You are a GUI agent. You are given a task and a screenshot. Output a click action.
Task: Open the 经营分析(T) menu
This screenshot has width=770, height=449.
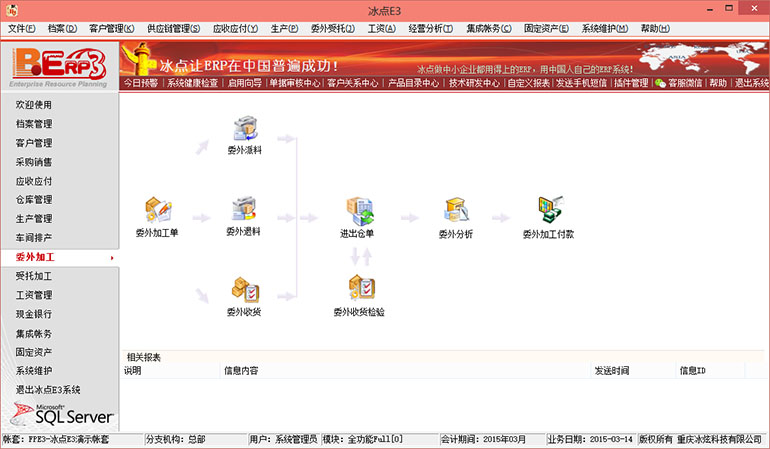click(x=431, y=28)
